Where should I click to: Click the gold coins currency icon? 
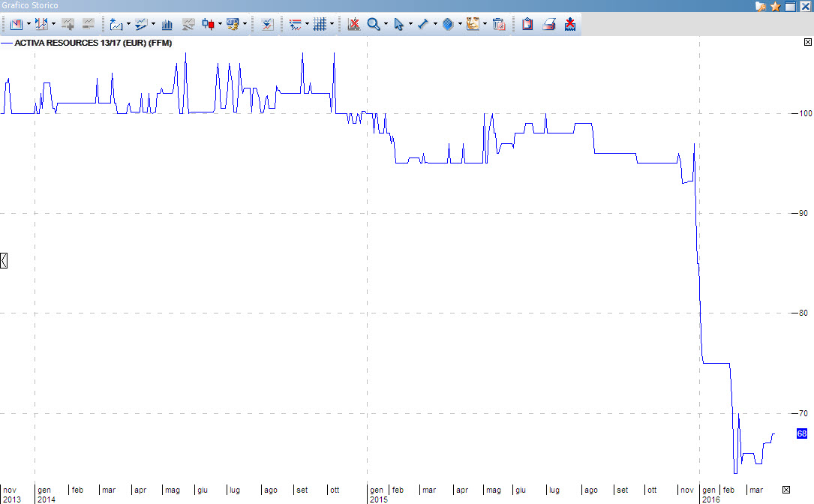[x=233, y=25]
